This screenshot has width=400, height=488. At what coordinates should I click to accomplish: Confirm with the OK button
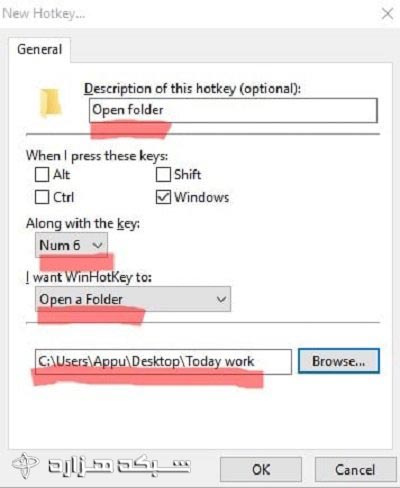[261, 470]
